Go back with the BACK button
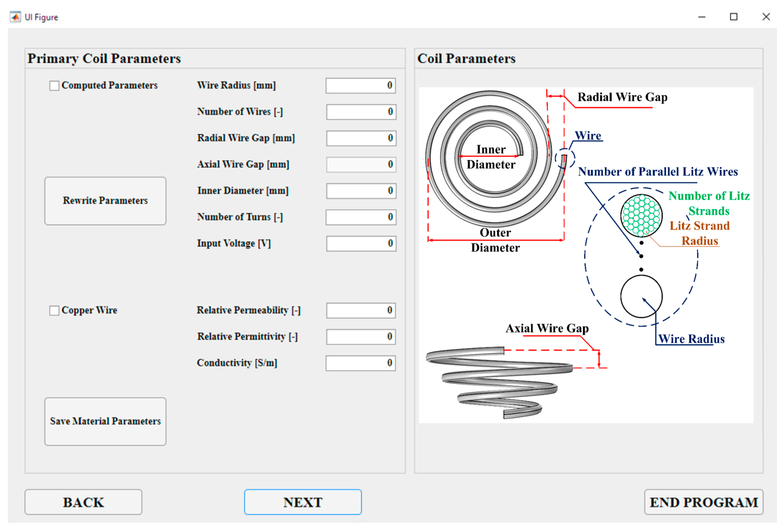 (84, 502)
